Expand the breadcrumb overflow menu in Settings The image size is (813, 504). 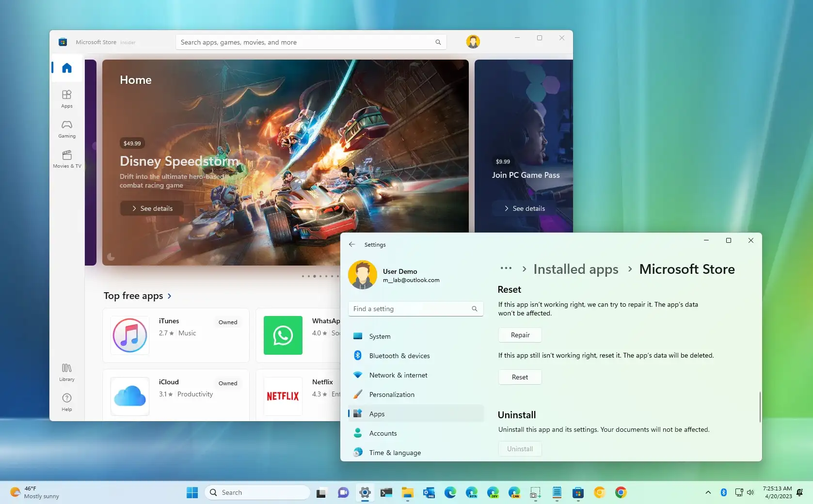[506, 268]
